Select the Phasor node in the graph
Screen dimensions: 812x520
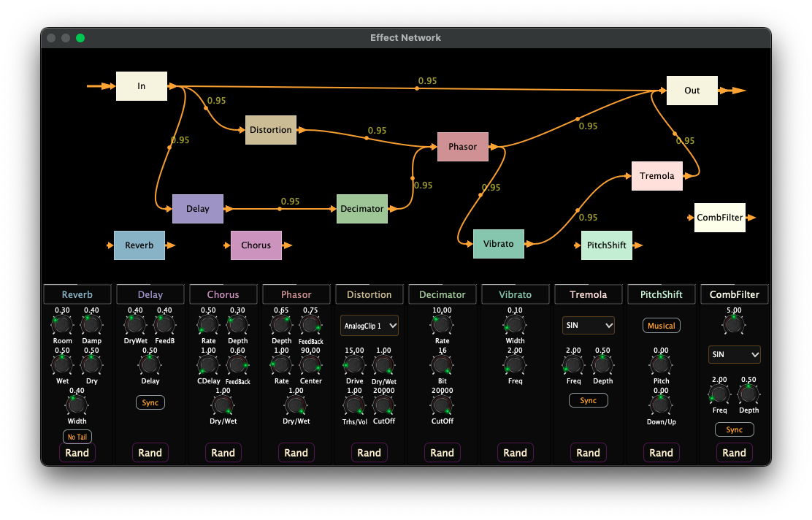(463, 147)
